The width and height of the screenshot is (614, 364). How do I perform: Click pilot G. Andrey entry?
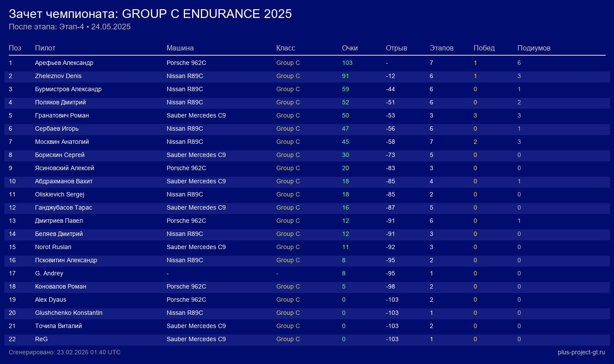tap(49, 273)
